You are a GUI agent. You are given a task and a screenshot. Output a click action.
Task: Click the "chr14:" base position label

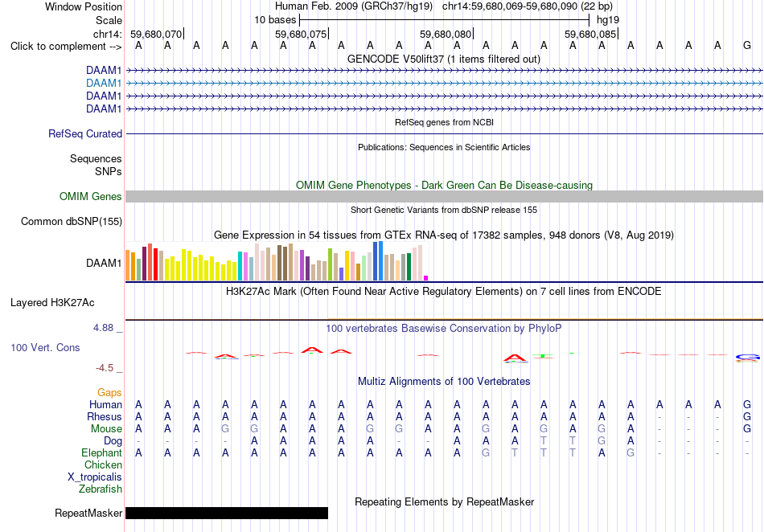pyautogui.click(x=108, y=34)
